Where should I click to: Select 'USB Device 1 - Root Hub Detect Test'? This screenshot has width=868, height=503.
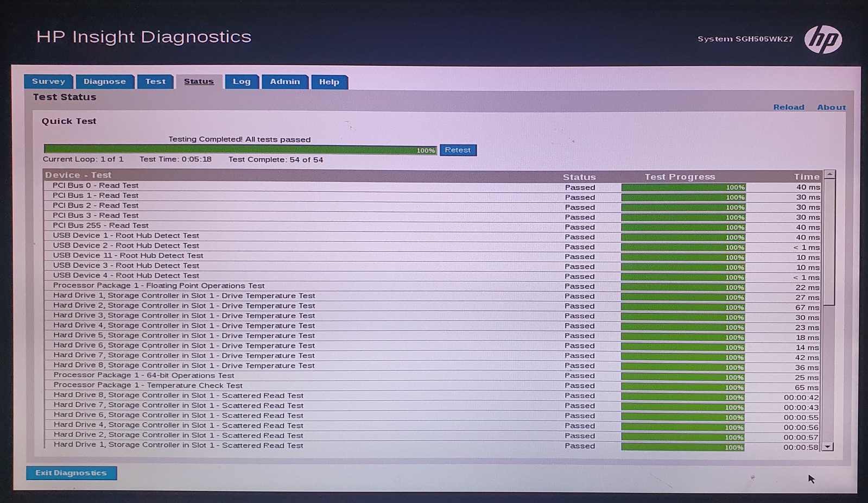tap(433, 236)
